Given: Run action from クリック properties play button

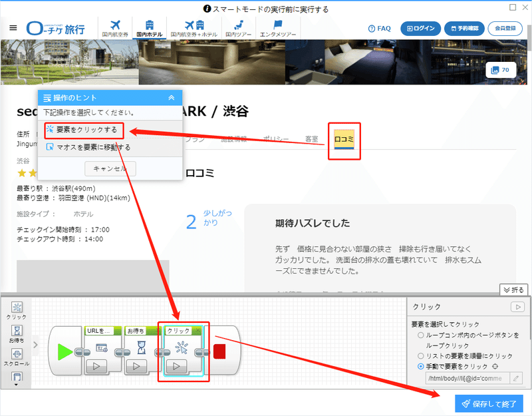Looking at the screenshot, I should pos(517,307).
